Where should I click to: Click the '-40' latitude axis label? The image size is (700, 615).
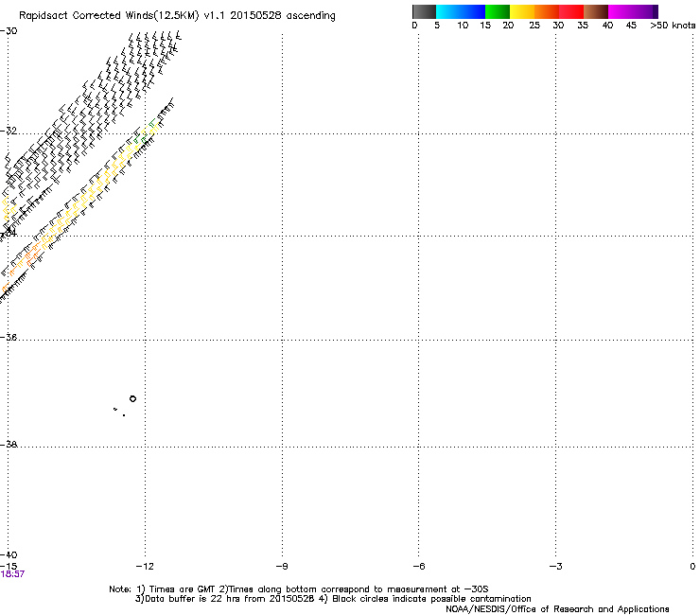coord(9,554)
